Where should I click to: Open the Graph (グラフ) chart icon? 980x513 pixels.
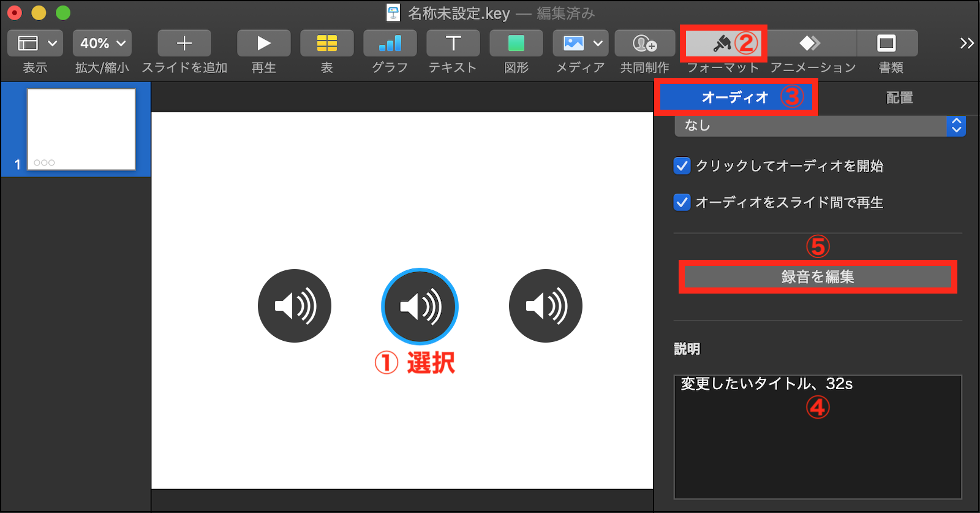click(x=390, y=44)
